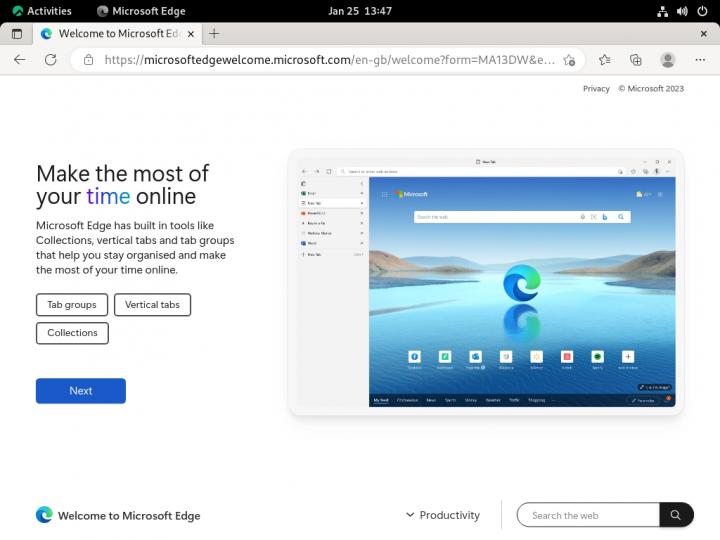720x540 pixels.
Task: Open the Privacy link
Action: pos(596,88)
